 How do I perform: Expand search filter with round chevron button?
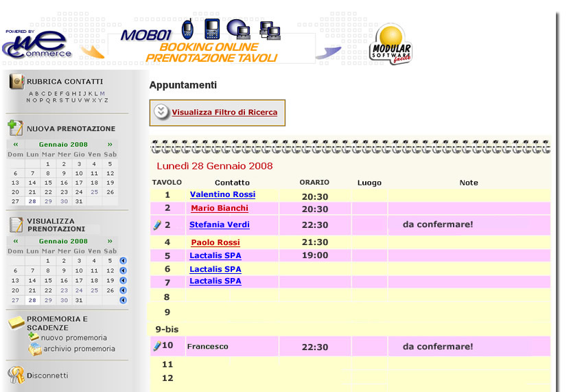pos(161,111)
